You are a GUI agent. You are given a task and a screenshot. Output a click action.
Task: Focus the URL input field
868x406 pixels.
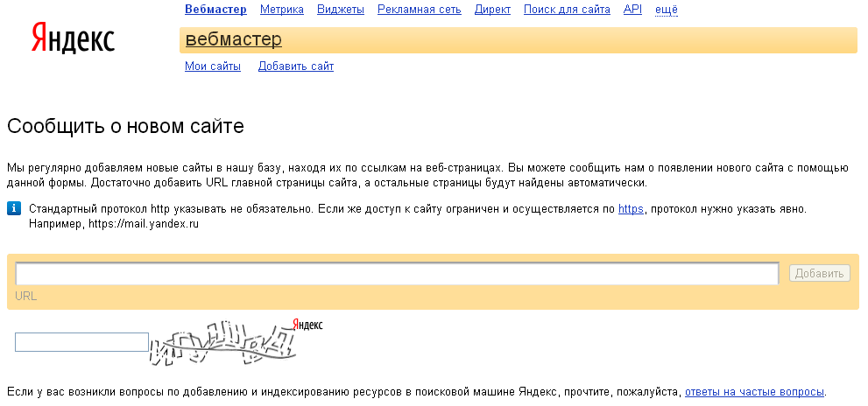(x=397, y=273)
